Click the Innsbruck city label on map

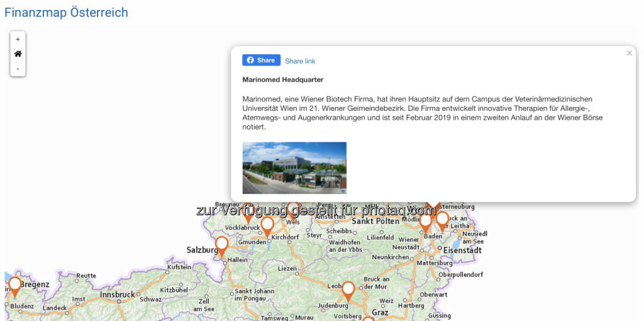117,295
